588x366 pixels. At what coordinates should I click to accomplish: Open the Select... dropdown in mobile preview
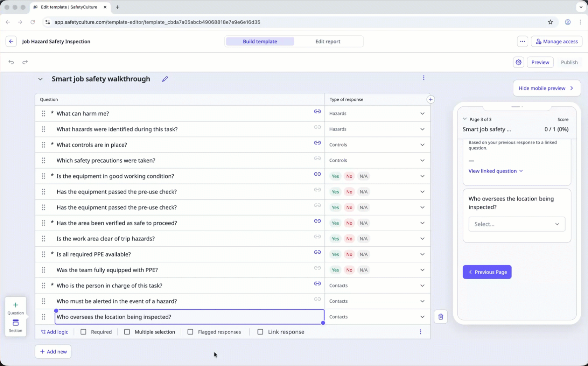(517, 224)
